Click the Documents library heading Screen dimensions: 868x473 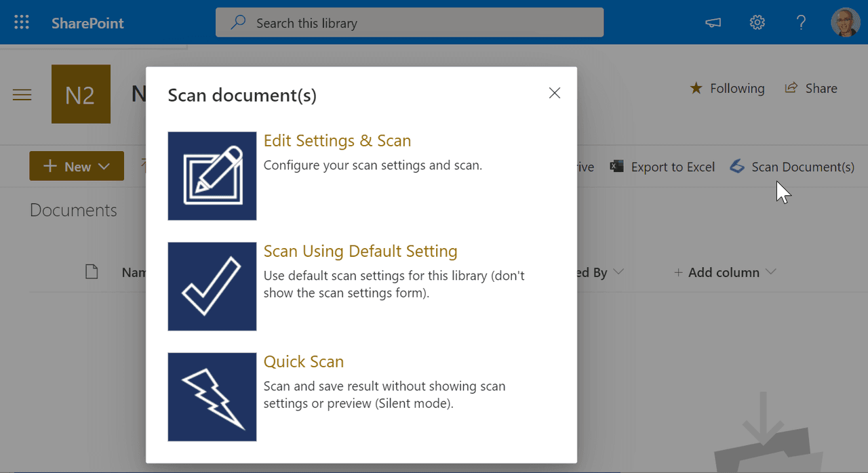73,211
